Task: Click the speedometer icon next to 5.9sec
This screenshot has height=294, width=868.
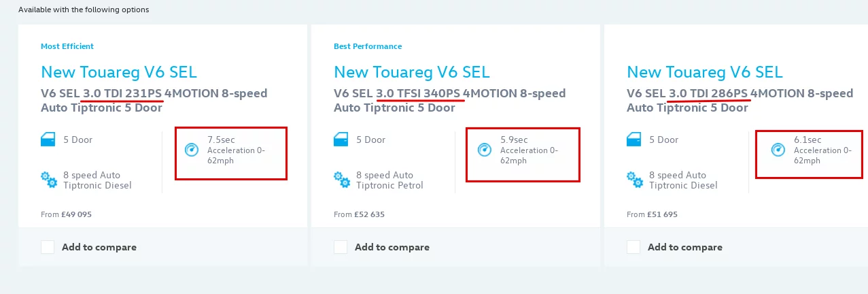Action: 484,150
